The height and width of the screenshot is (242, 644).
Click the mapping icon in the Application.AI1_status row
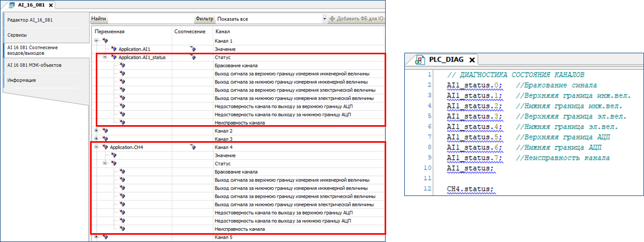(x=193, y=57)
